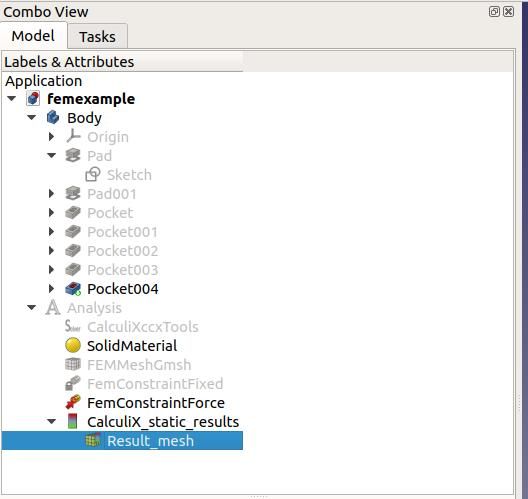Select the Sketch icon under Pad

coord(93,174)
